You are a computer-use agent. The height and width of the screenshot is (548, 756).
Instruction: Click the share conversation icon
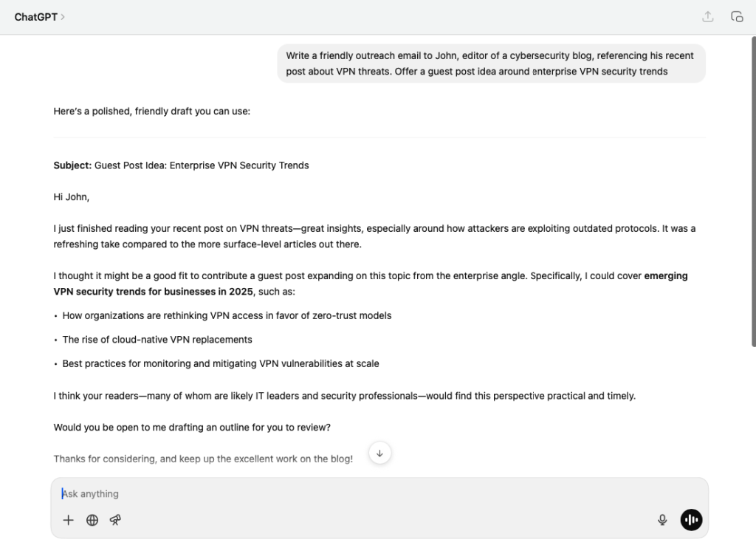coord(707,17)
